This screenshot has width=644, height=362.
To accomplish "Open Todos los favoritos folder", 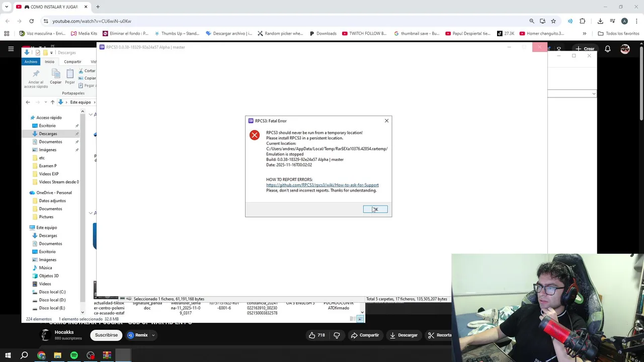I will pos(618,34).
